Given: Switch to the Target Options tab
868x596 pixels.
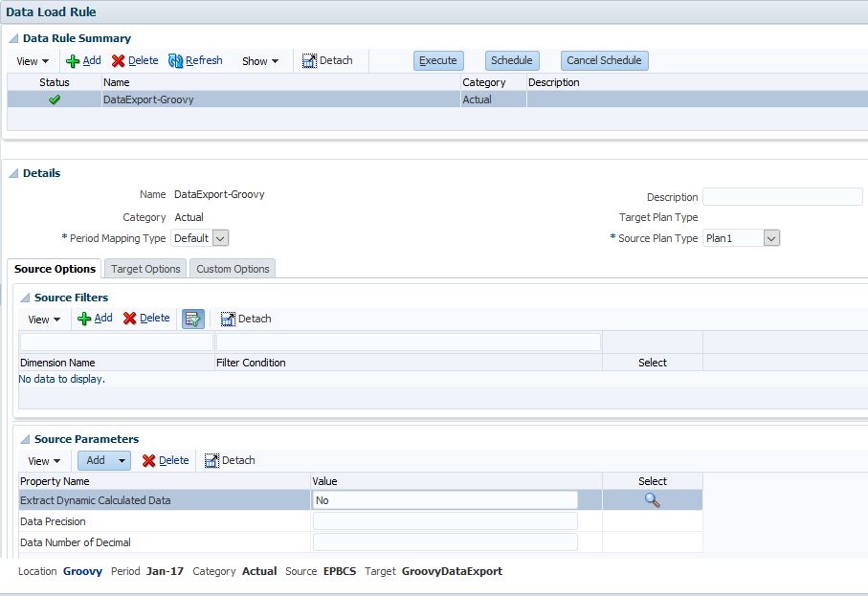Looking at the screenshot, I should coord(145,269).
